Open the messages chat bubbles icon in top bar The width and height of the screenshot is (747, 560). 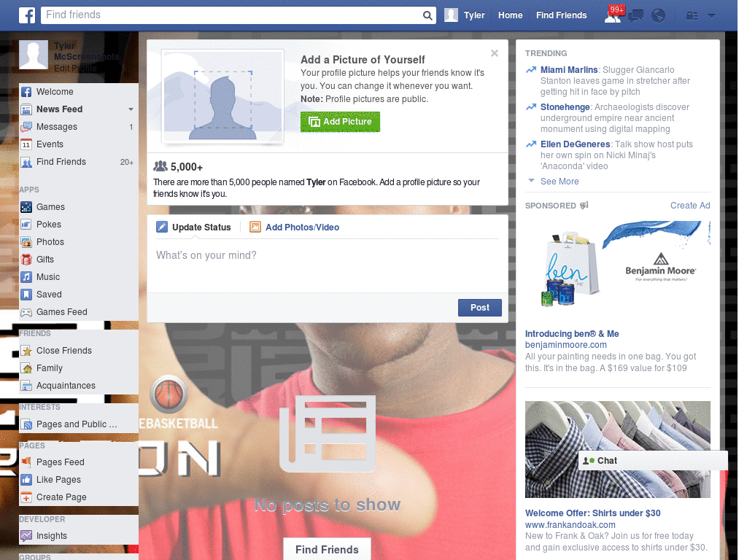(x=635, y=16)
